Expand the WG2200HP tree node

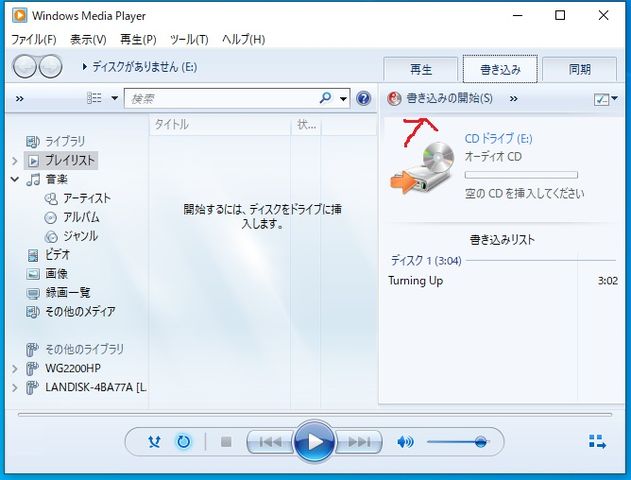(x=15, y=369)
